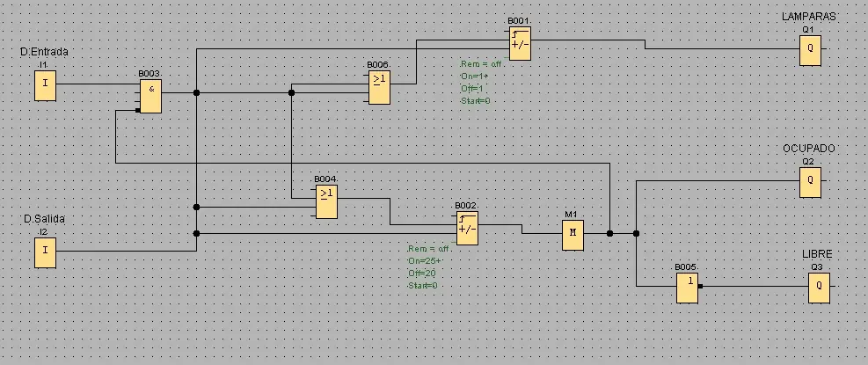
Task: Select the I1 input block D.Entrada
Action: point(45,85)
